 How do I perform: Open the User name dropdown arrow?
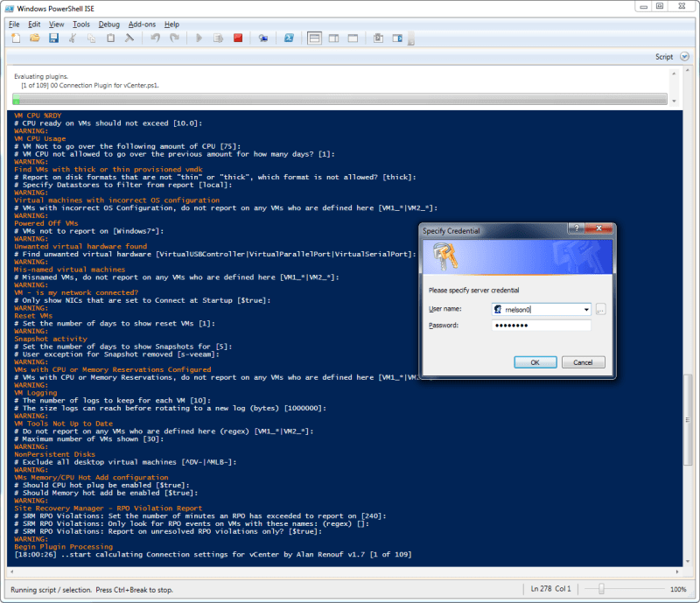pyautogui.click(x=588, y=309)
